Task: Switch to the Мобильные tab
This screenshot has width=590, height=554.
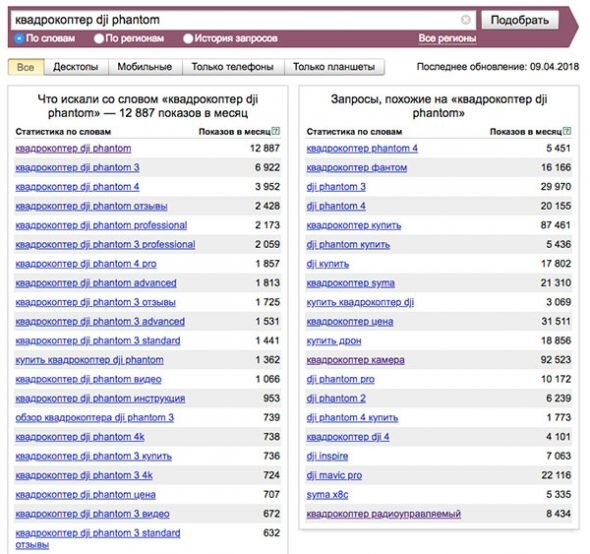Action: point(145,67)
